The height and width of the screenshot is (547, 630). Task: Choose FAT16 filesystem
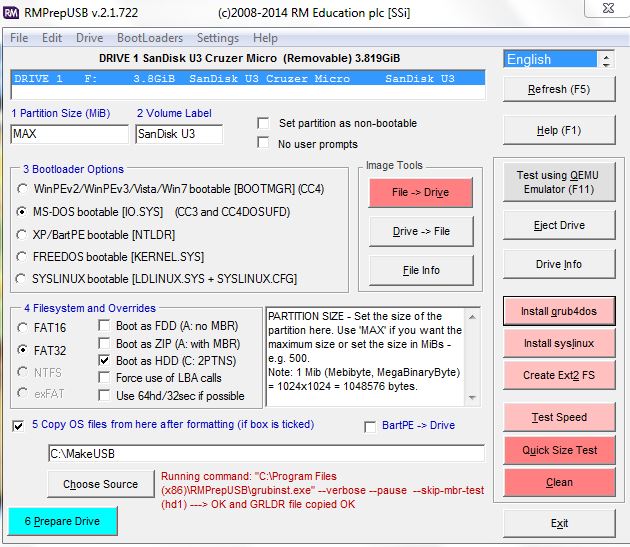(23, 328)
